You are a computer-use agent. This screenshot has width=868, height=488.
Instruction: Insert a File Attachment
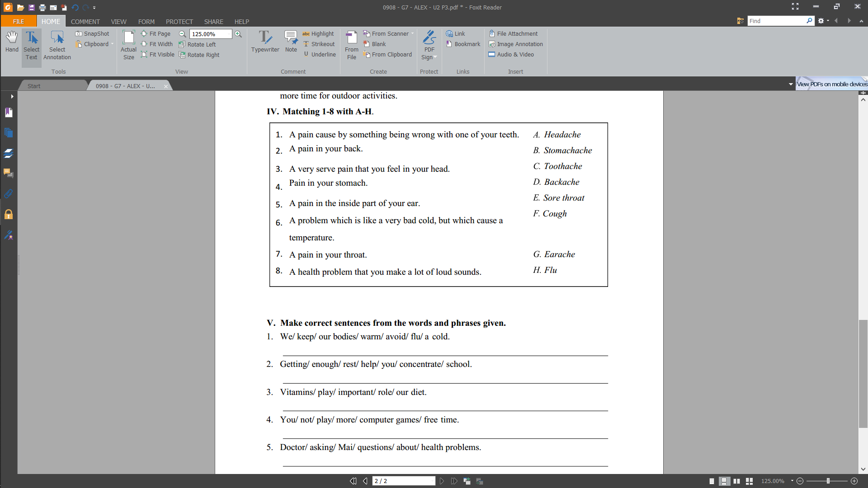(x=514, y=33)
